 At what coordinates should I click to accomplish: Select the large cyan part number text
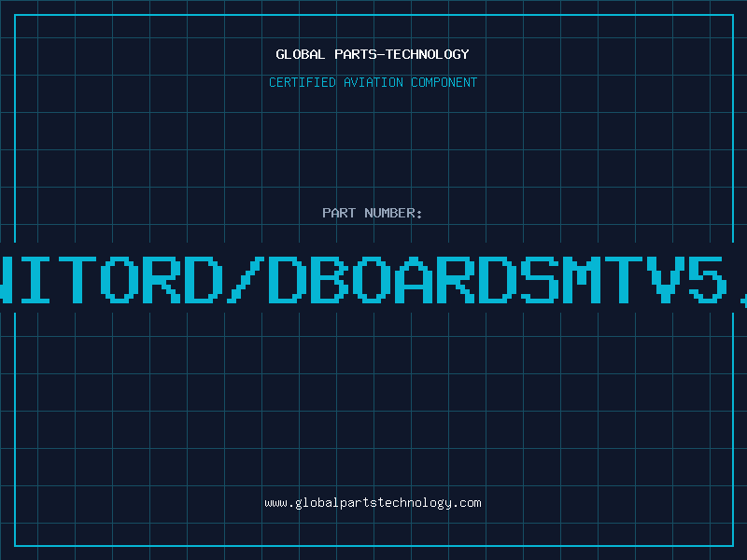click(373, 279)
